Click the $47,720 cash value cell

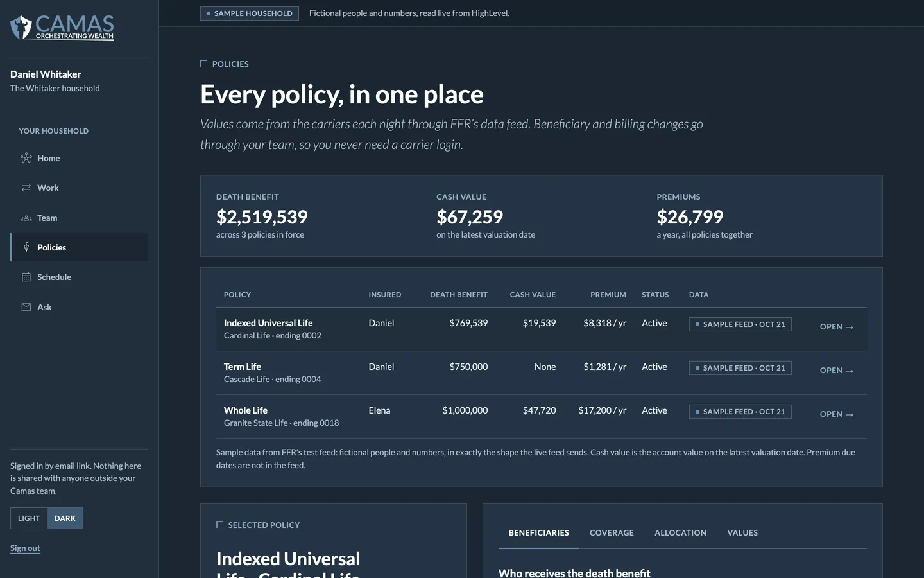point(539,410)
